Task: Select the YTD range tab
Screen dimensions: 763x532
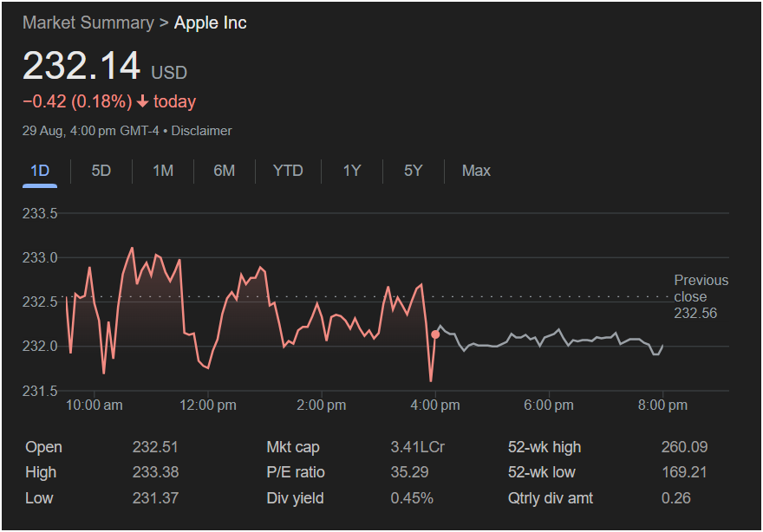Action: click(288, 171)
